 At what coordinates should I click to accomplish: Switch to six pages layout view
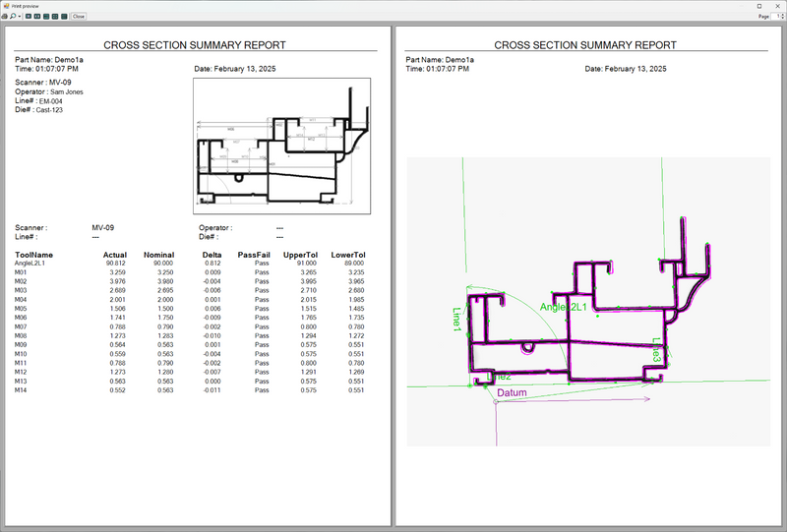(x=64, y=17)
